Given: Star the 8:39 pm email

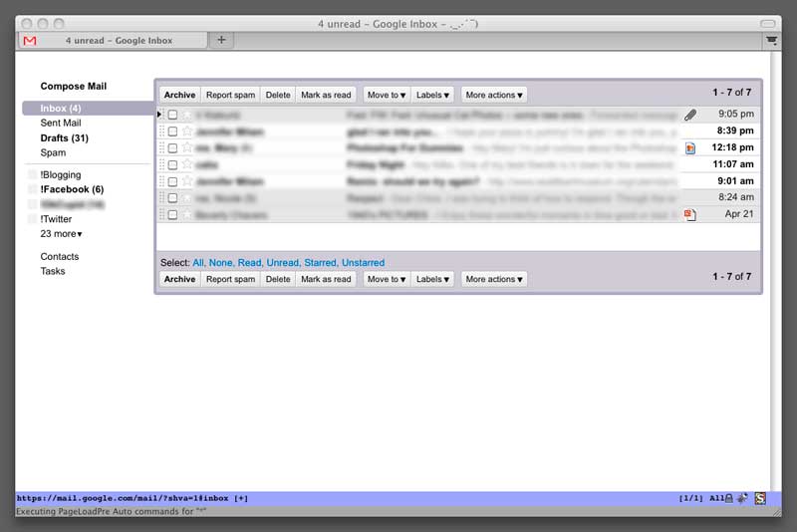Looking at the screenshot, I should point(187,132).
